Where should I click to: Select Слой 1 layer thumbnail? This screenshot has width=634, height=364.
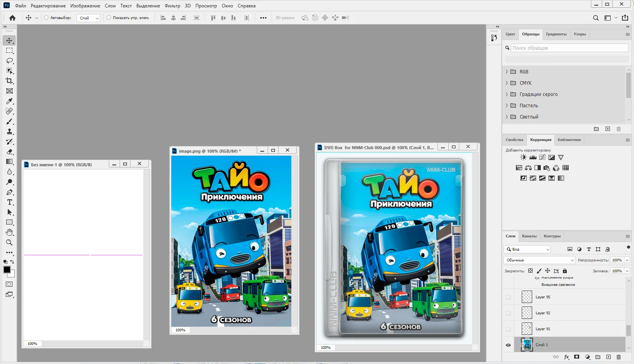(527, 345)
